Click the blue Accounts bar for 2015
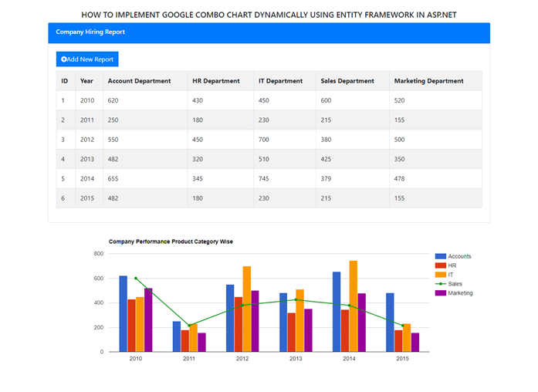This screenshot has height=392, width=538. click(390, 323)
